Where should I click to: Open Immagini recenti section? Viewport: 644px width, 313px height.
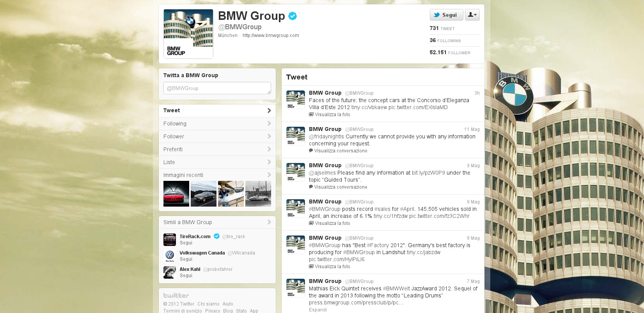(x=217, y=175)
